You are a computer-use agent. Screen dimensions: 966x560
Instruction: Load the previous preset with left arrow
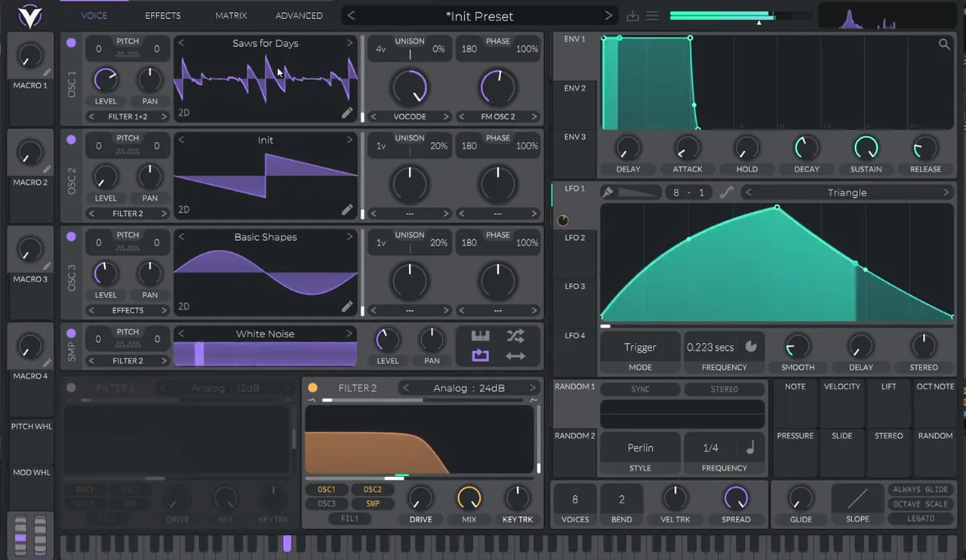tap(351, 16)
